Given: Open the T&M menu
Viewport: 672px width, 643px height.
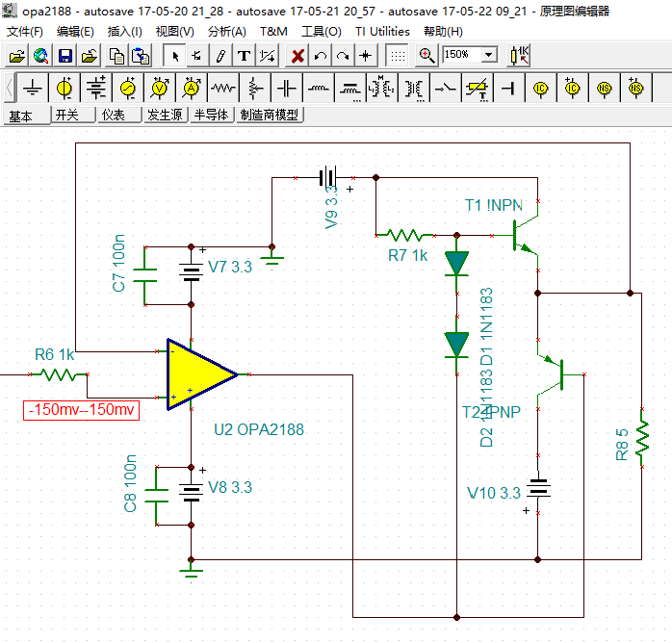Looking at the screenshot, I should coord(273,31).
